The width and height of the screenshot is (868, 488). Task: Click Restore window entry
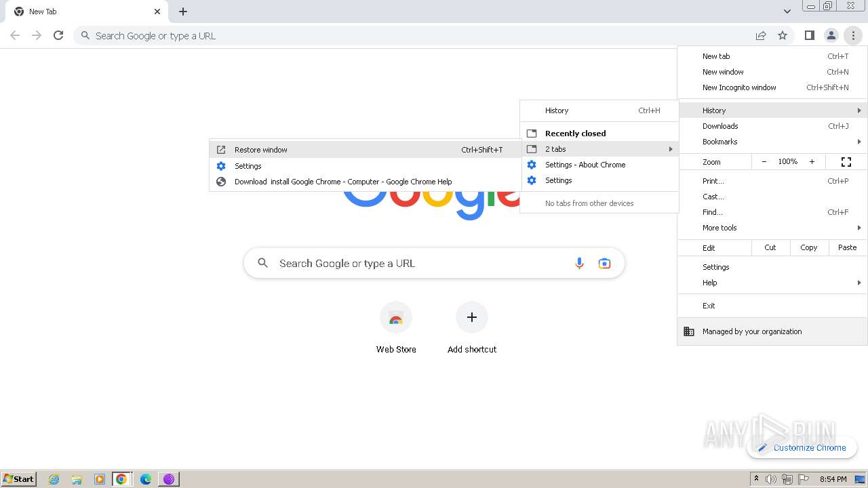(365, 150)
